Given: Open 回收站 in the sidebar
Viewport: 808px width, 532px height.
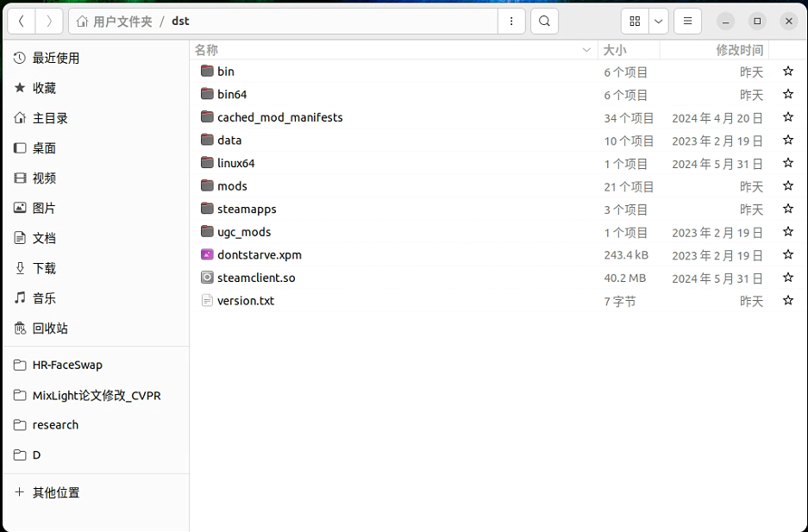Looking at the screenshot, I should click(x=96, y=329).
